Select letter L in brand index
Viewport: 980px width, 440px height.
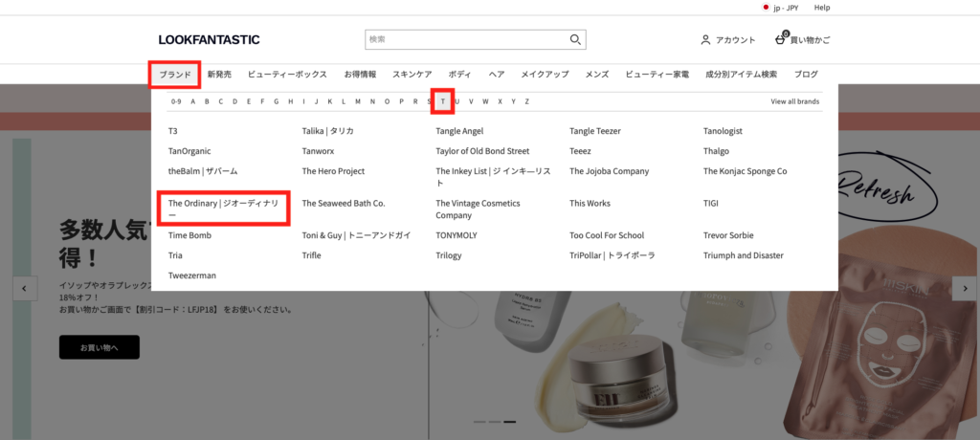point(344,101)
